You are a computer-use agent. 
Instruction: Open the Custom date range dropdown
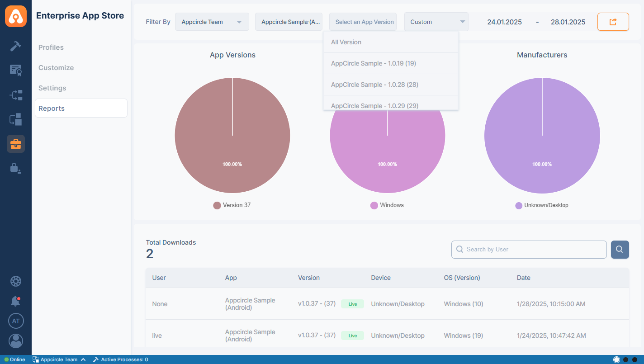pyautogui.click(x=436, y=22)
